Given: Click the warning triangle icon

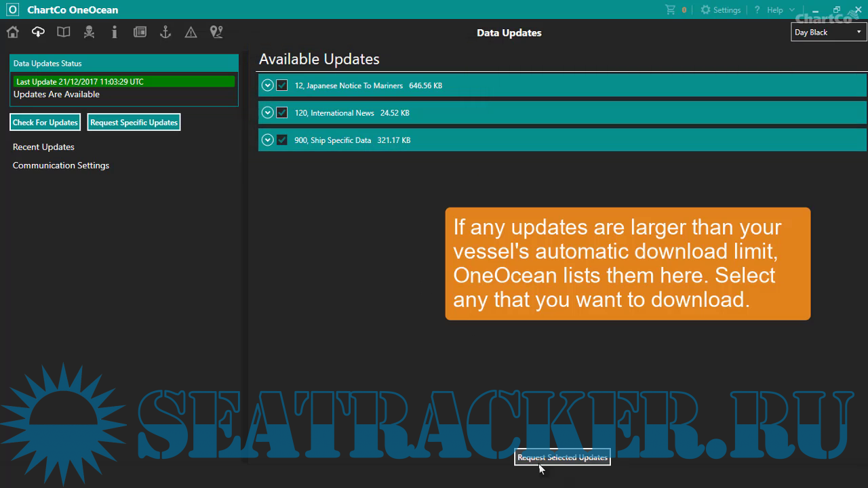Looking at the screenshot, I should pos(191,33).
